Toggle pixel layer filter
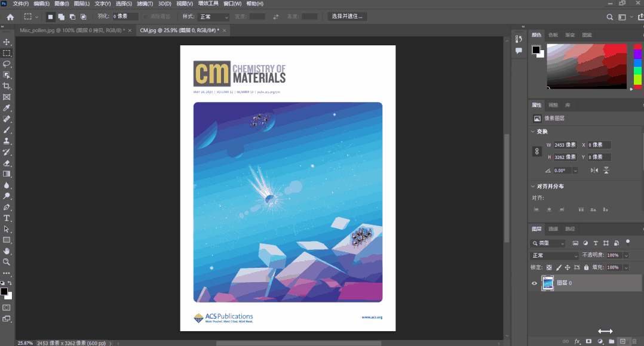Image resolution: width=644 pixels, height=346 pixels. (575, 243)
